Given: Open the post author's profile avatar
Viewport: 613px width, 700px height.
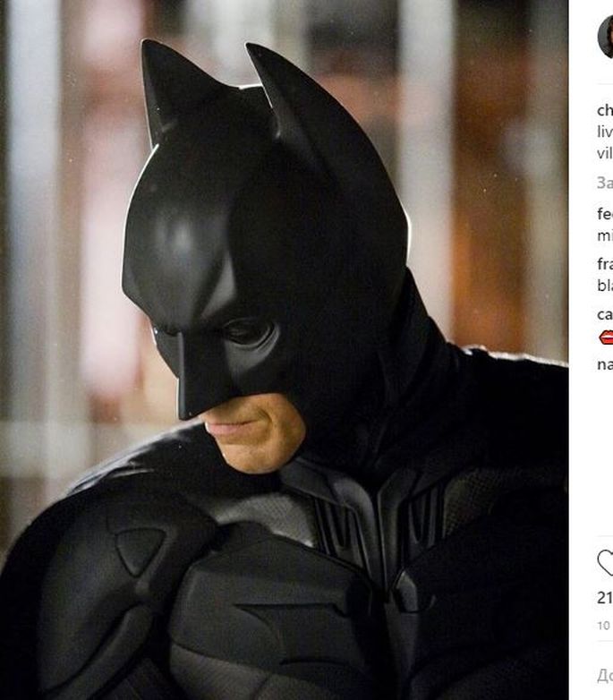Looking at the screenshot, I should click(606, 37).
